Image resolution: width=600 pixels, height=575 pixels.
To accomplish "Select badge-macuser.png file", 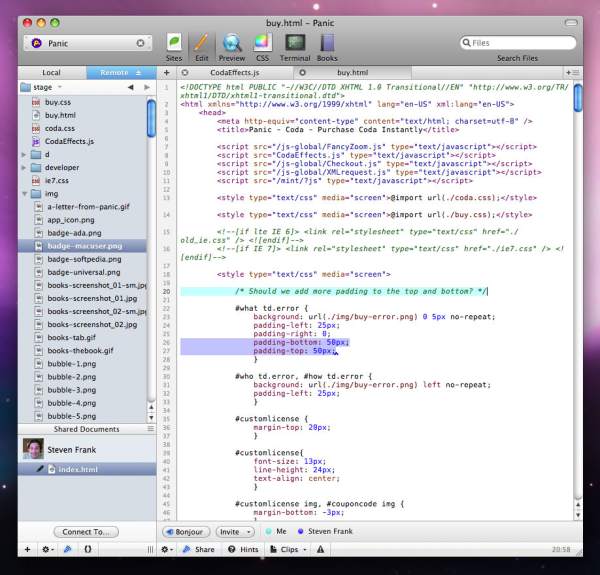I will click(82, 246).
